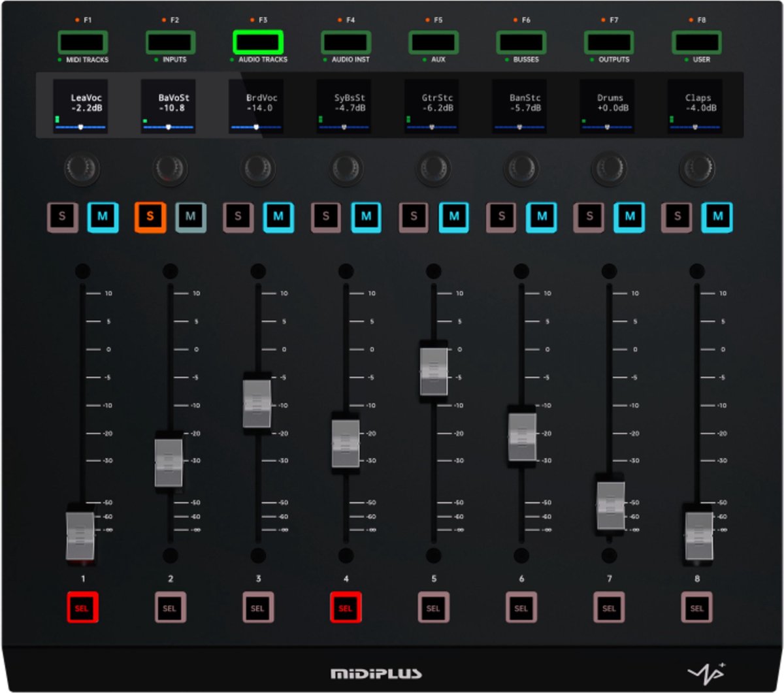Click the LeaVoc channel display screen
The width and height of the screenshot is (784, 693).
(x=80, y=106)
